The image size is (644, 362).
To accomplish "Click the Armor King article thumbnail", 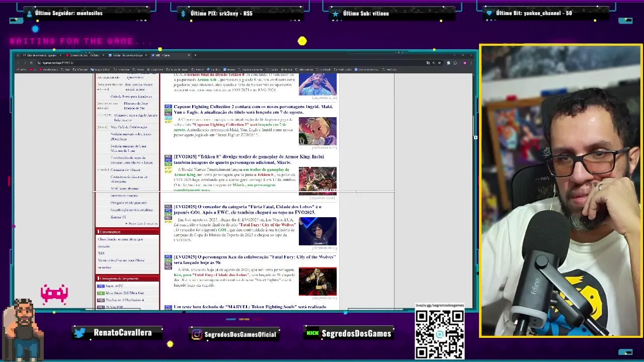I will click(317, 181).
